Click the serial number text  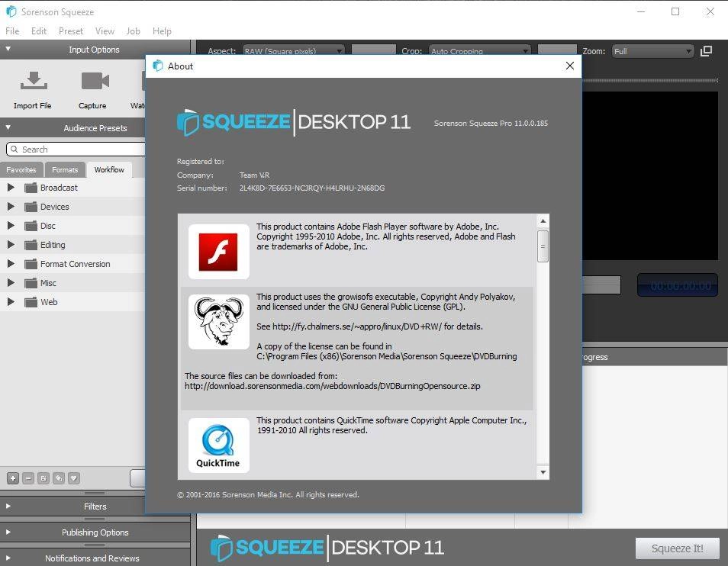pyautogui.click(x=312, y=188)
